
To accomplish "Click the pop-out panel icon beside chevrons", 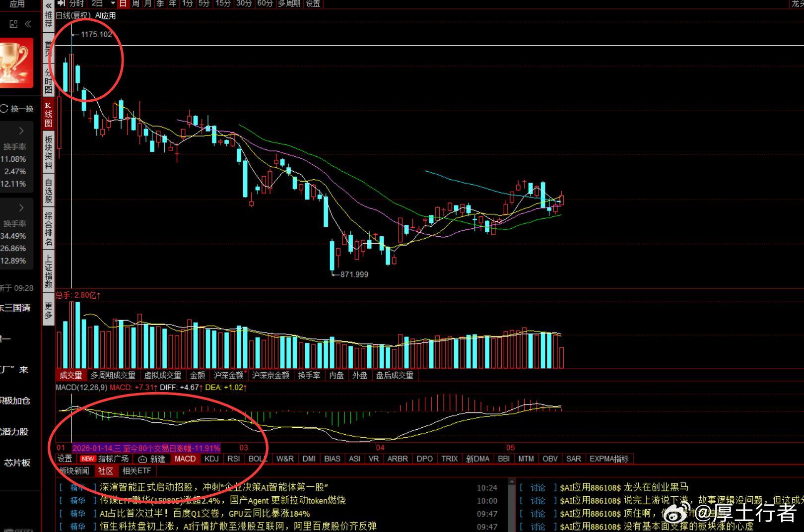I will 14,24.
